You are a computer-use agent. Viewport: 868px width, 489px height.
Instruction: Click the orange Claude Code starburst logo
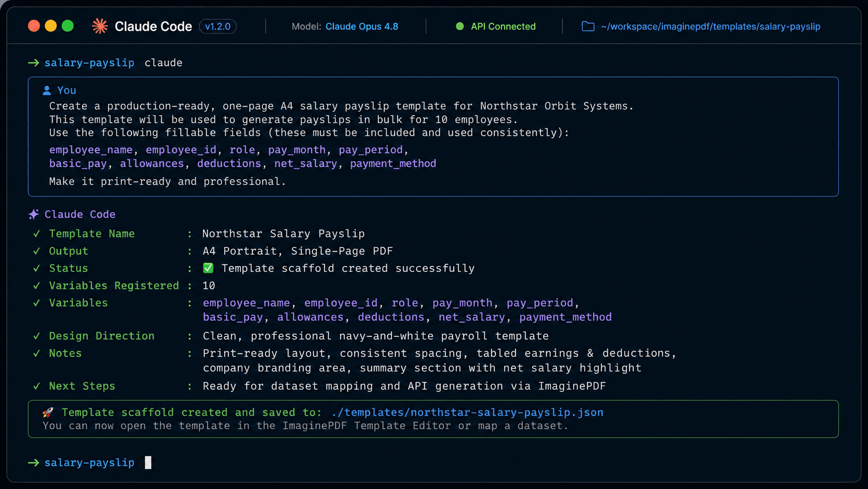100,26
